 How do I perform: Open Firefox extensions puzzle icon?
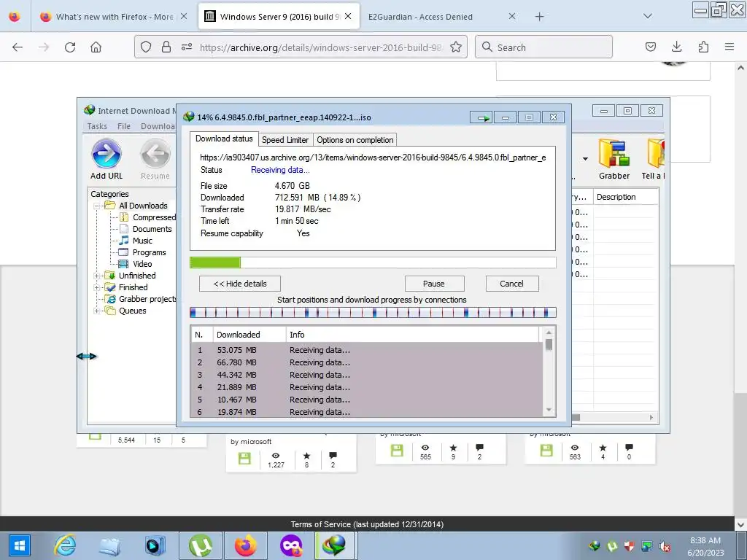click(x=703, y=47)
